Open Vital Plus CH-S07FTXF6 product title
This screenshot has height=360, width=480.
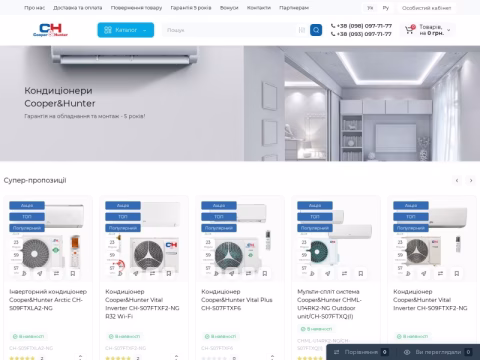click(x=237, y=300)
